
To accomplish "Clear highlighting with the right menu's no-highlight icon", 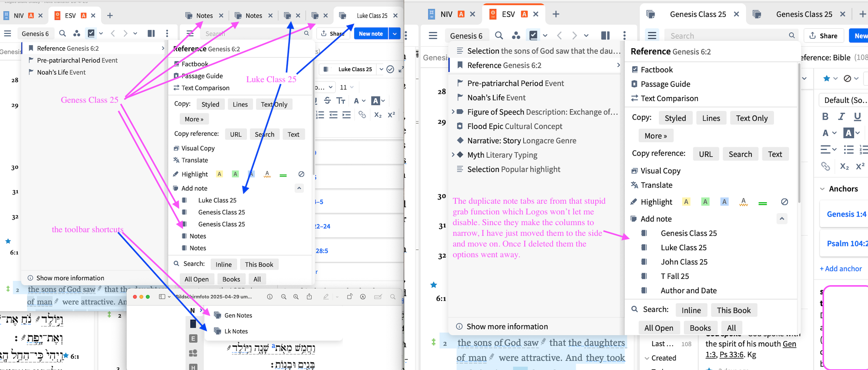I will [x=784, y=202].
